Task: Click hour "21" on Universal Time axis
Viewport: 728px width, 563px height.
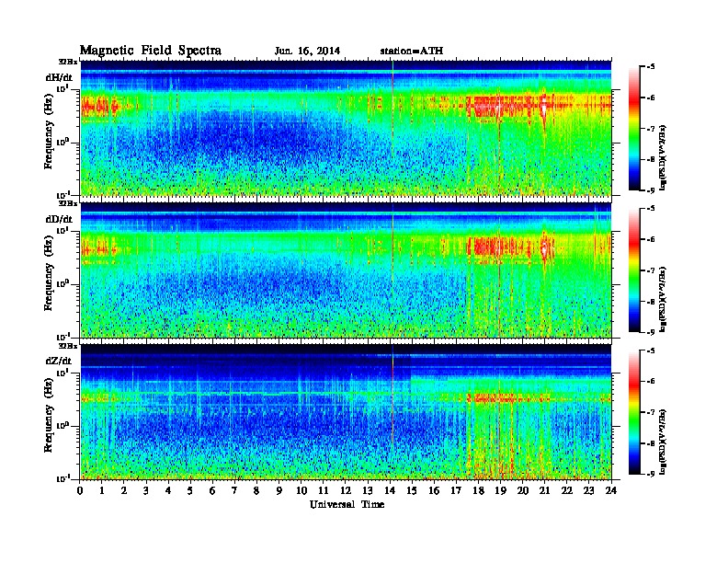Action: click(x=544, y=491)
